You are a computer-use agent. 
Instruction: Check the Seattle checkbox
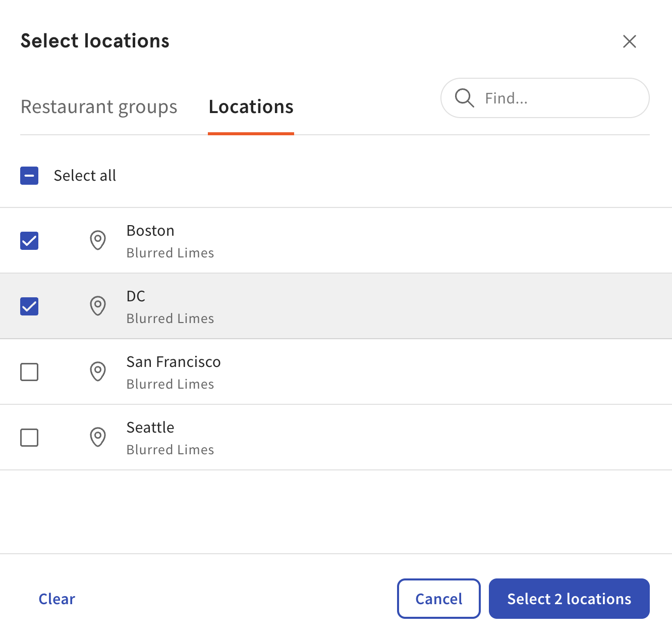29,437
